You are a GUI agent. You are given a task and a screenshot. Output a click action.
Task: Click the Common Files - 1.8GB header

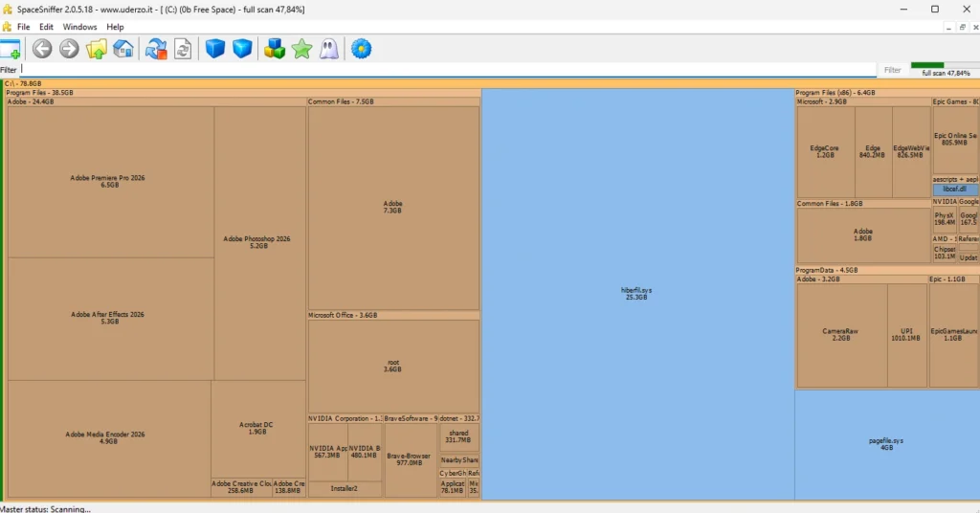pyautogui.click(x=863, y=204)
